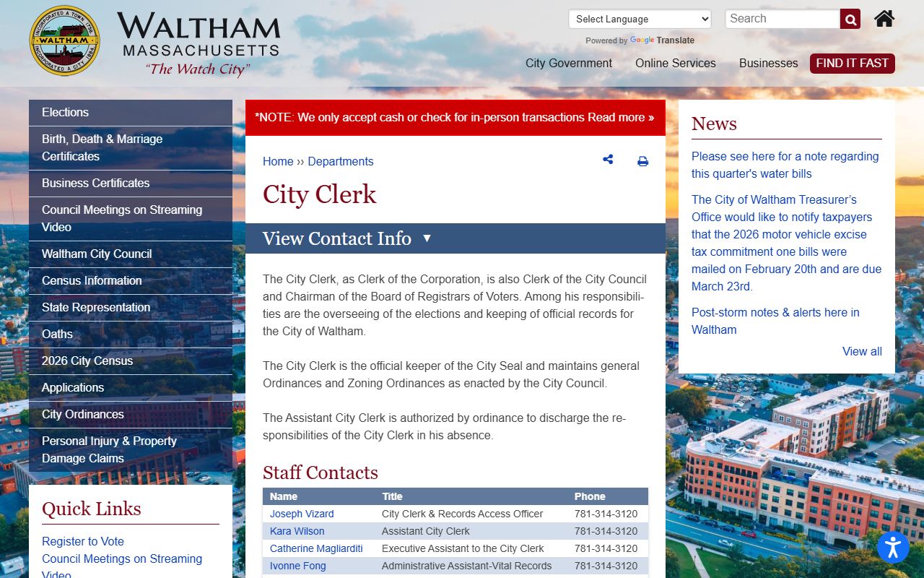Open the Businesses menu

click(769, 63)
